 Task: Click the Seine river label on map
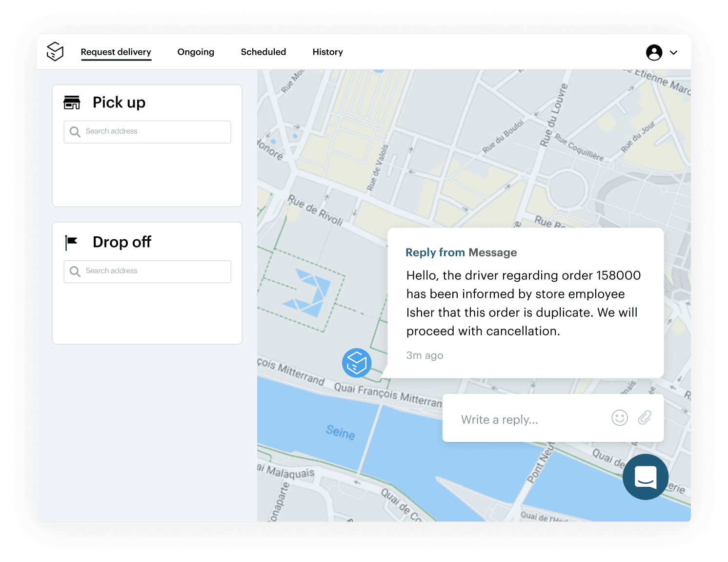pyautogui.click(x=341, y=432)
